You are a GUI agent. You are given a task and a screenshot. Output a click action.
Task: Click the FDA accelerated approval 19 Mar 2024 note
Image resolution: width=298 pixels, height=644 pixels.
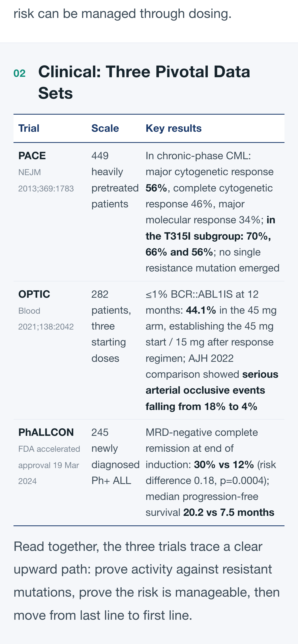tap(49, 465)
